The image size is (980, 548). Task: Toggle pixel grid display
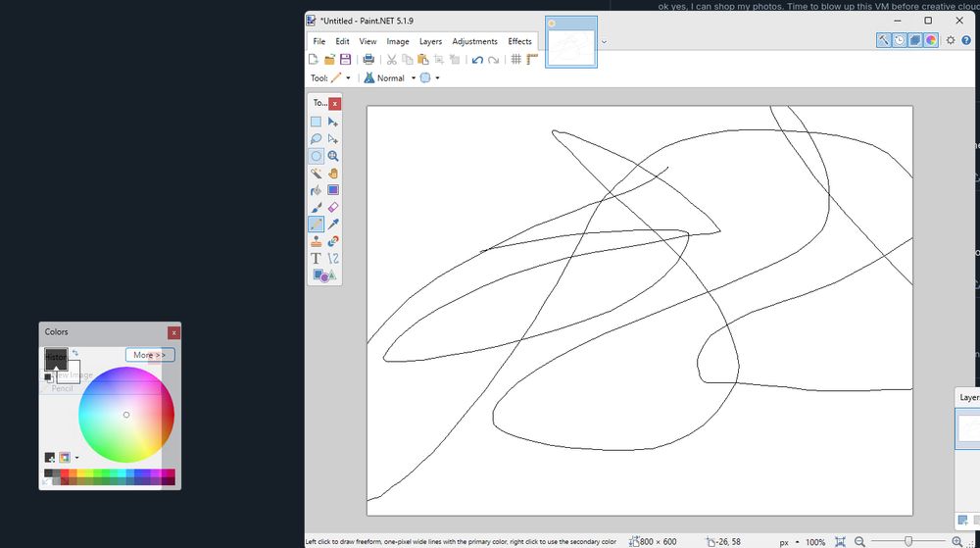516,60
